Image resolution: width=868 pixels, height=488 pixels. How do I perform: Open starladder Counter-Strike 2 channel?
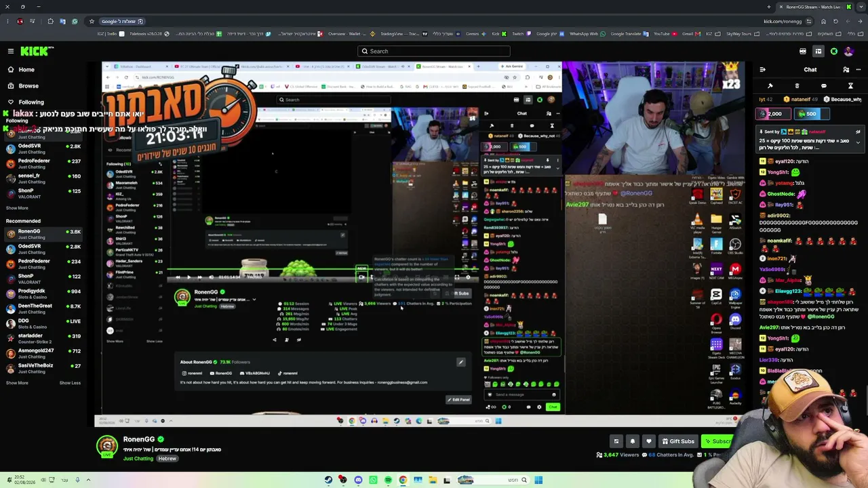coord(44,338)
